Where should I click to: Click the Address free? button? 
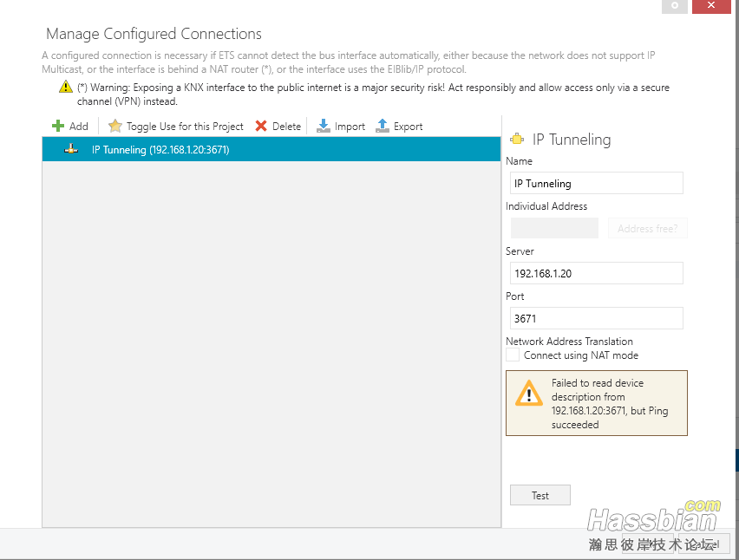point(647,229)
